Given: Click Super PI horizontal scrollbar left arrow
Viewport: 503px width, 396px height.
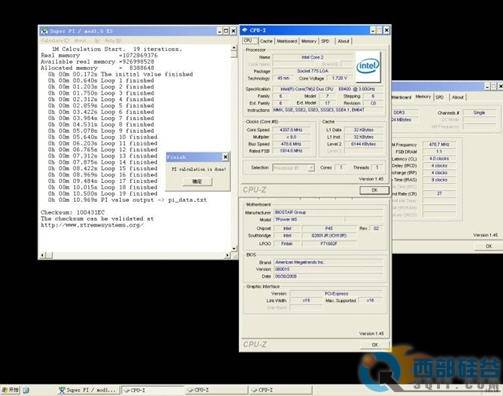Looking at the screenshot, I should coord(43,255).
